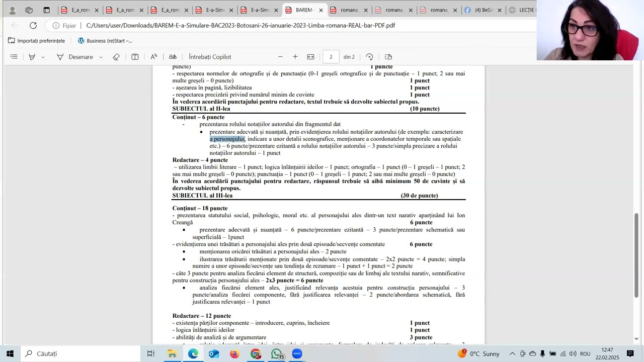
Task: Open the page view layout options
Action: pos(388,57)
